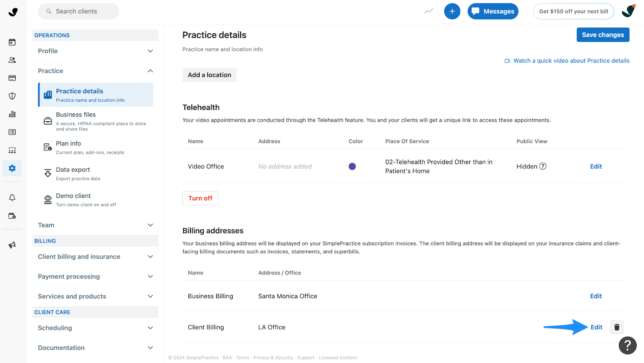Expand the Profile section
Viewport: 644px width, 363px height.
click(x=95, y=51)
